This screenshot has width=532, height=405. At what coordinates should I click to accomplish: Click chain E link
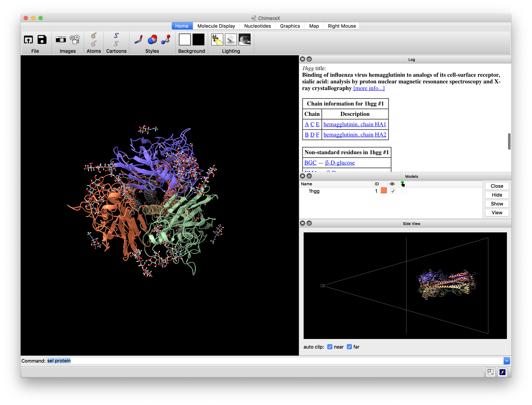click(318, 124)
